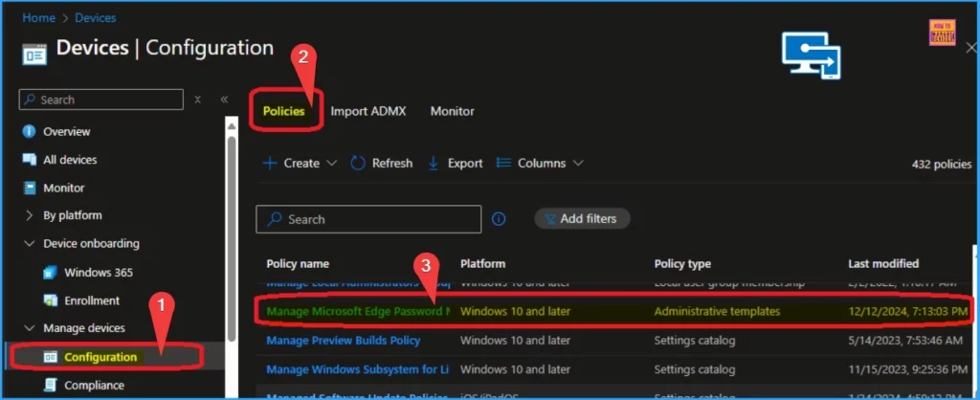This screenshot has width=980, height=400.
Task: Open Windows 365 in sidebar
Action: pos(99,273)
